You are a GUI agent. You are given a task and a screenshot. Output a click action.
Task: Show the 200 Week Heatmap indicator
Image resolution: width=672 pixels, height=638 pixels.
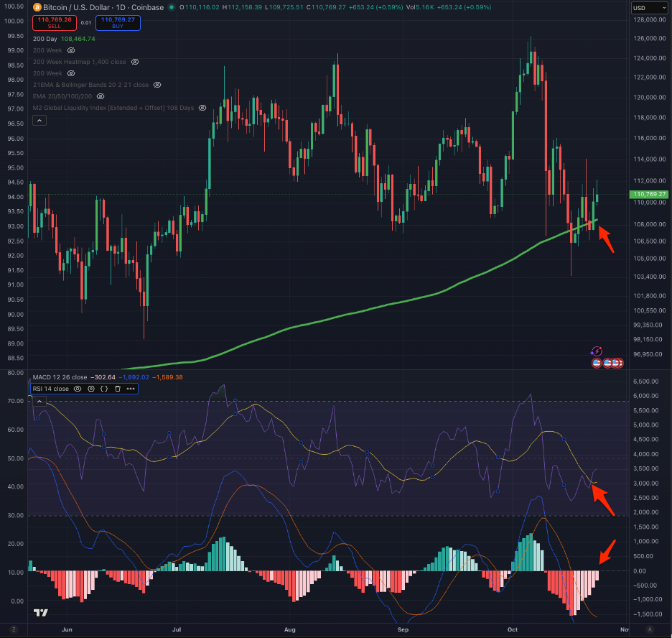[x=134, y=62]
